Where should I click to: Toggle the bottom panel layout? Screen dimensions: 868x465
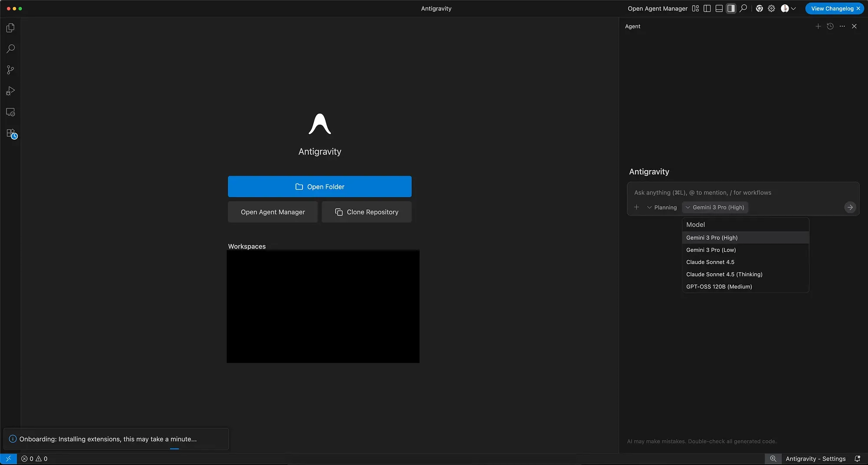coord(719,8)
